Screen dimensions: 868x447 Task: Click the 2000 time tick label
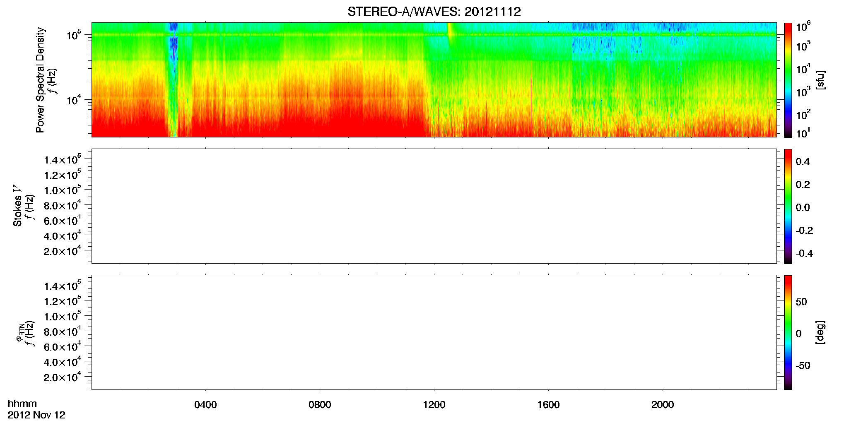[663, 405]
